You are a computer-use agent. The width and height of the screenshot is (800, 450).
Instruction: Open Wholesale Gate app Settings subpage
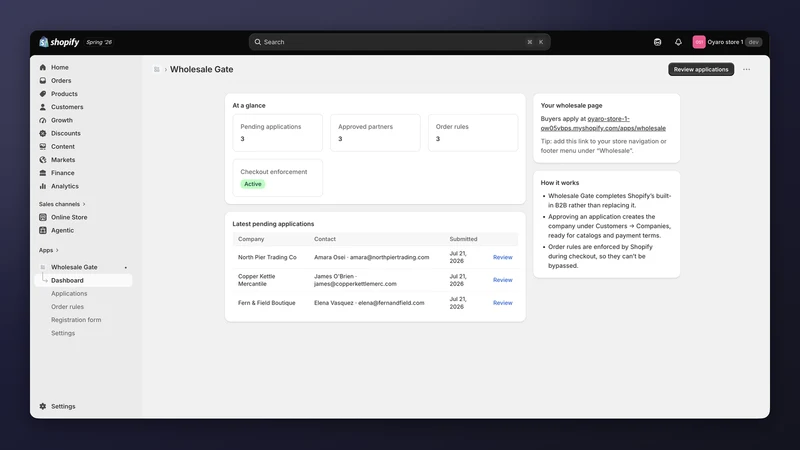[x=63, y=333]
